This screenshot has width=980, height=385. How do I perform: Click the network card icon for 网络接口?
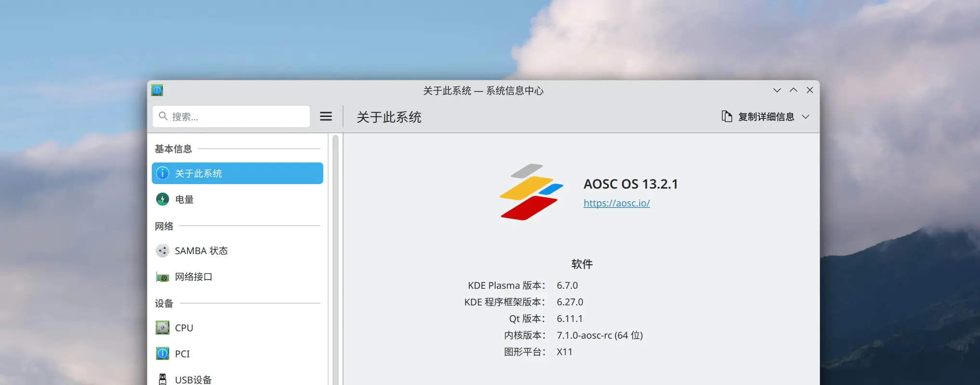tap(163, 277)
